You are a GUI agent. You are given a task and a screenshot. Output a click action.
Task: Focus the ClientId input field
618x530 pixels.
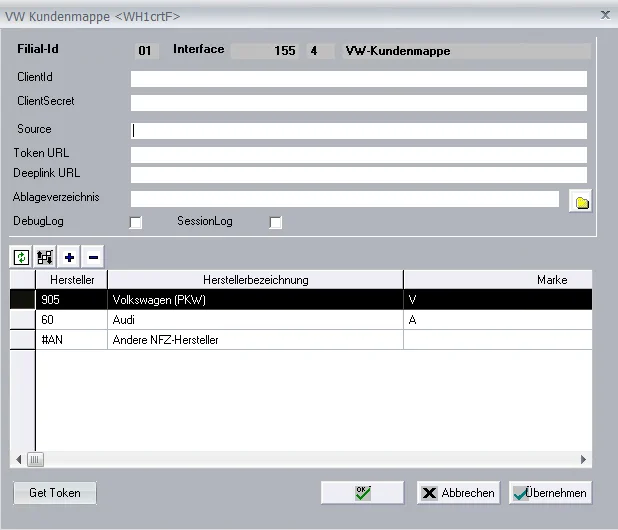359,79
